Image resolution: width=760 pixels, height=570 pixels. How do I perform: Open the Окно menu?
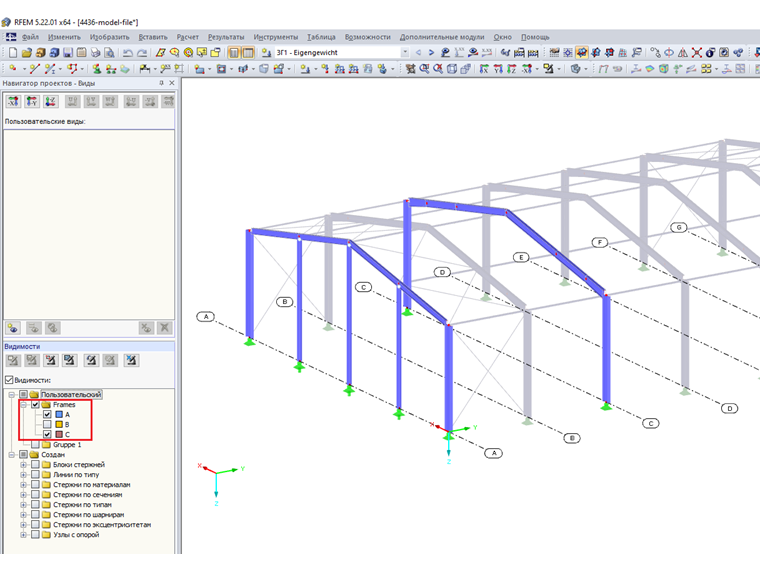coord(503,37)
